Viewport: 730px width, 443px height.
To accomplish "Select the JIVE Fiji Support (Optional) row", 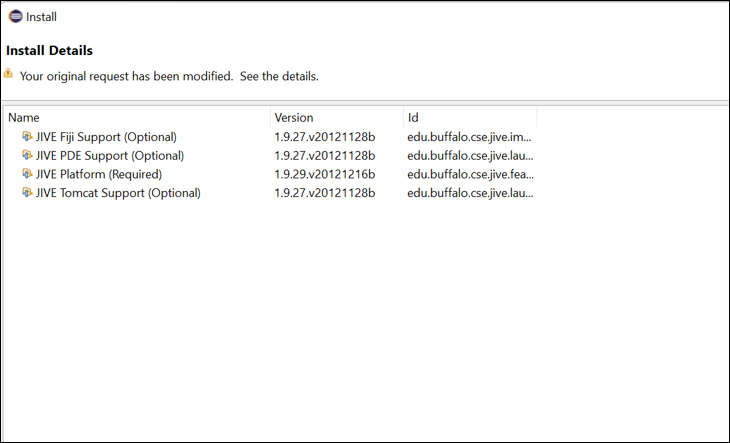I will pyautogui.click(x=106, y=137).
